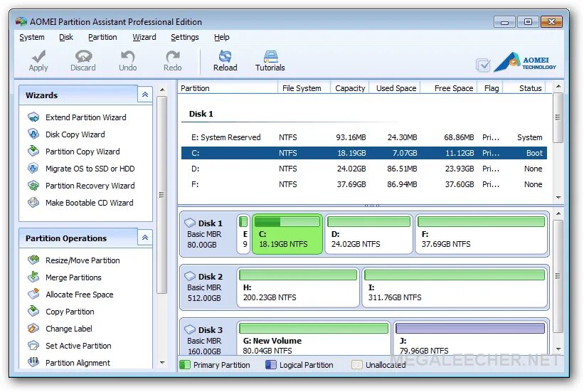Screen dimensions: 584x392
Task: Click the Copy Partition operation
Action: tap(70, 312)
